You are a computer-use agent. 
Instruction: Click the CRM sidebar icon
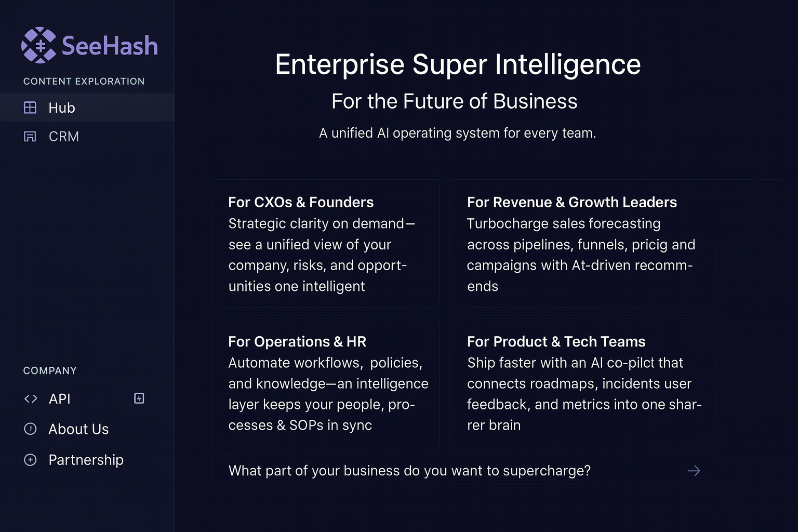(30, 137)
